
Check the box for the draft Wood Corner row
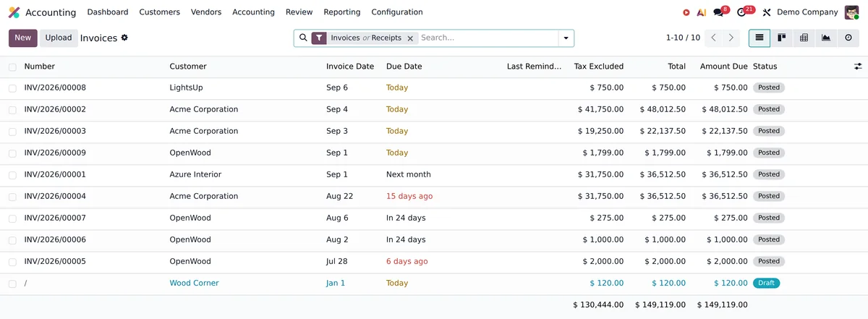click(x=12, y=284)
